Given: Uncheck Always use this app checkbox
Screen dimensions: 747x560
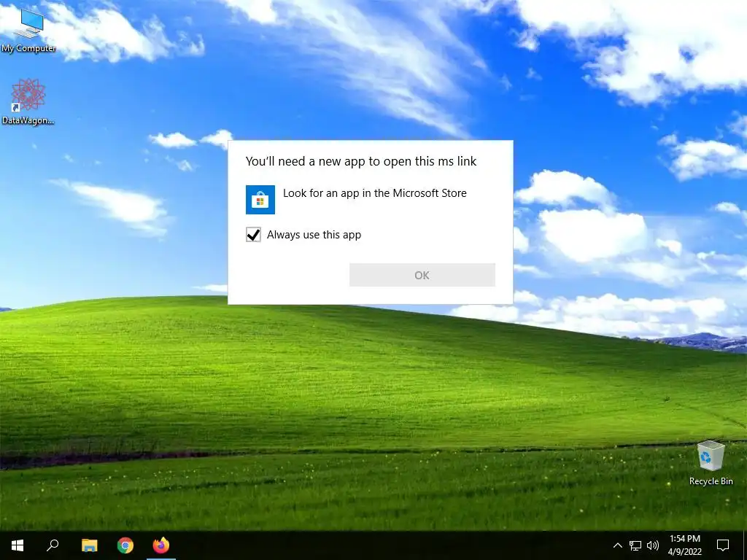Looking at the screenshot, I should pos(253,234).
